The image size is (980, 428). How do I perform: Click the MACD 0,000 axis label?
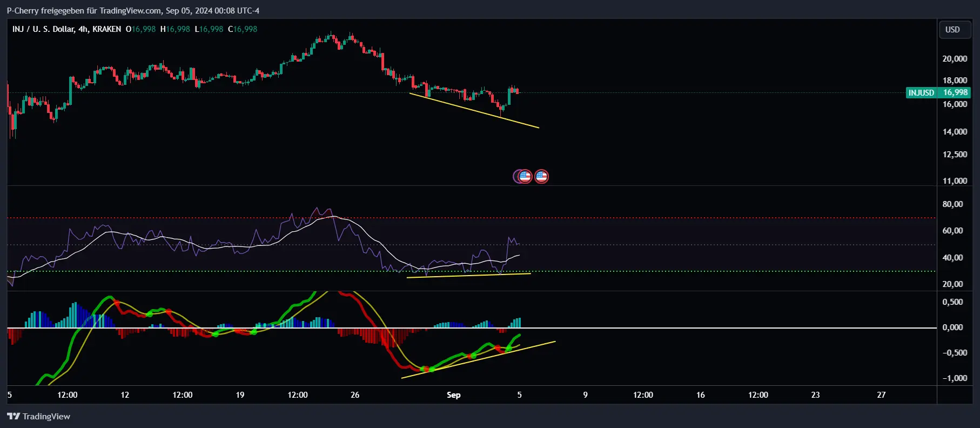(x=952, y=327)
